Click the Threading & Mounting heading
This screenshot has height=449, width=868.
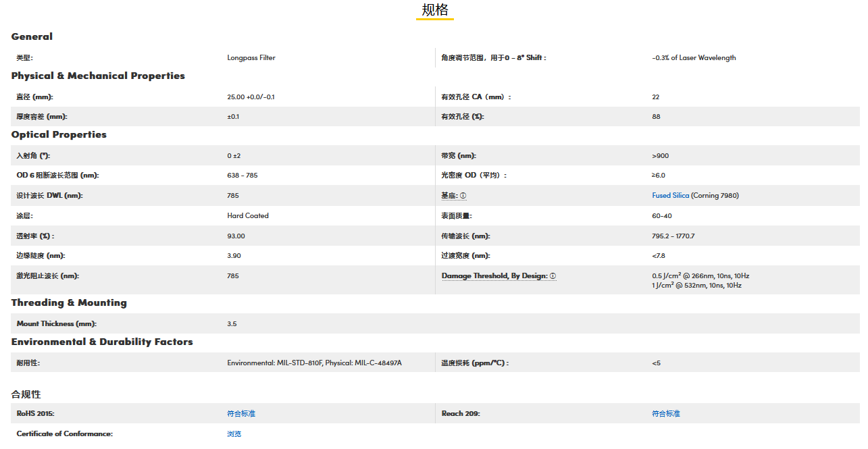[x=69, y=302]
